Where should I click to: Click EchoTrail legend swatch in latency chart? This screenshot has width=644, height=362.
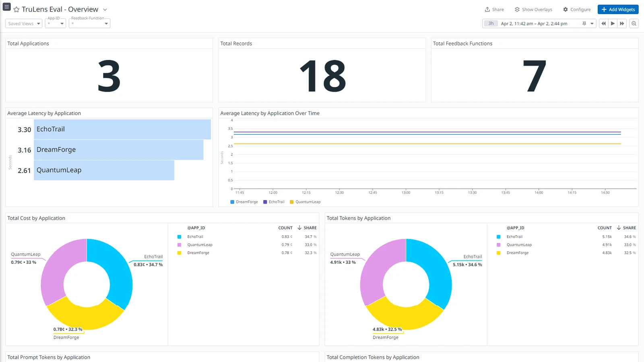(x=265, y=202)
